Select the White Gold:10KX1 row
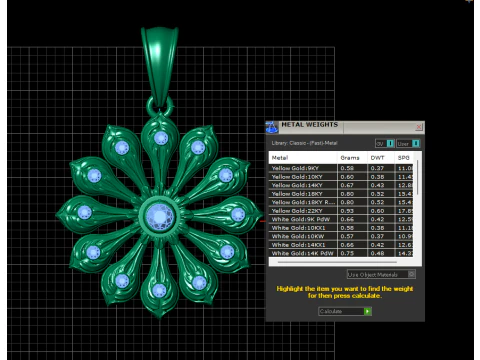Screen dimensions: 480x360 click(x=341, y=228)
